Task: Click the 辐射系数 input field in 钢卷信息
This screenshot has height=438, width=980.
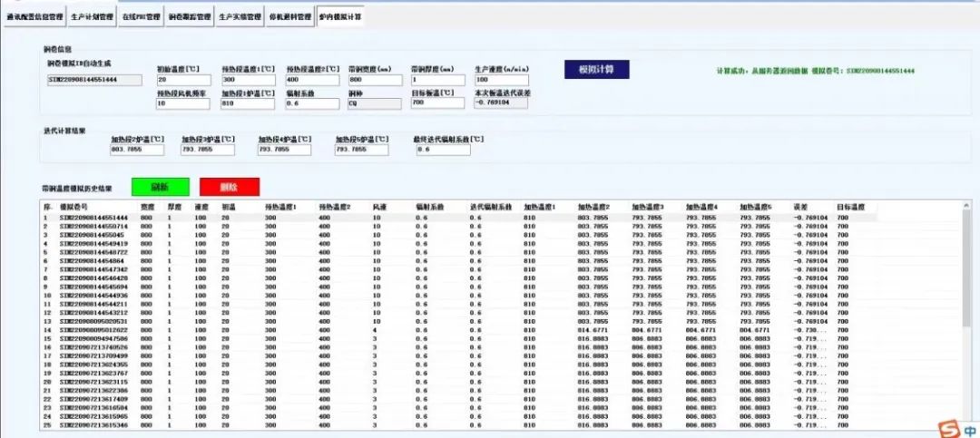Action: click(312, 103)
